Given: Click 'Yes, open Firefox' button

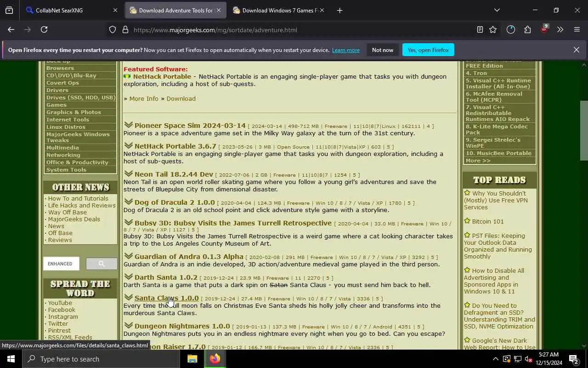Looking at the screenshot, I should [x=428, y=50].
